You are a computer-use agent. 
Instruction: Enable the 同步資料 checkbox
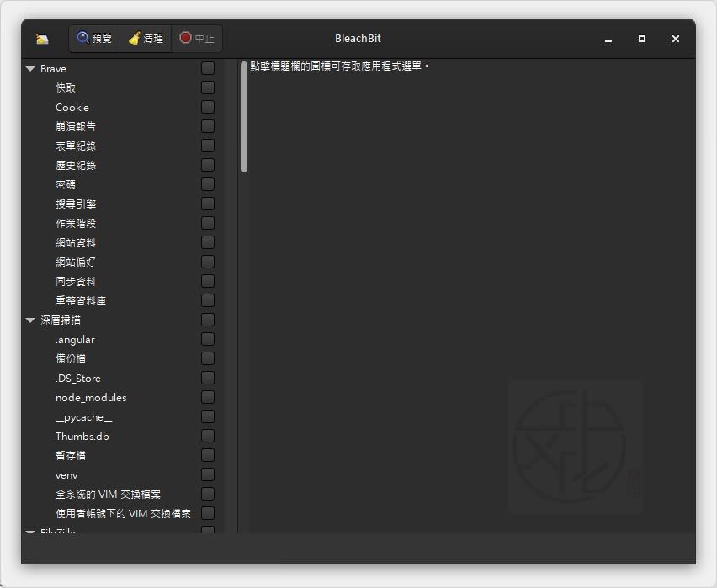click(208, 281)
